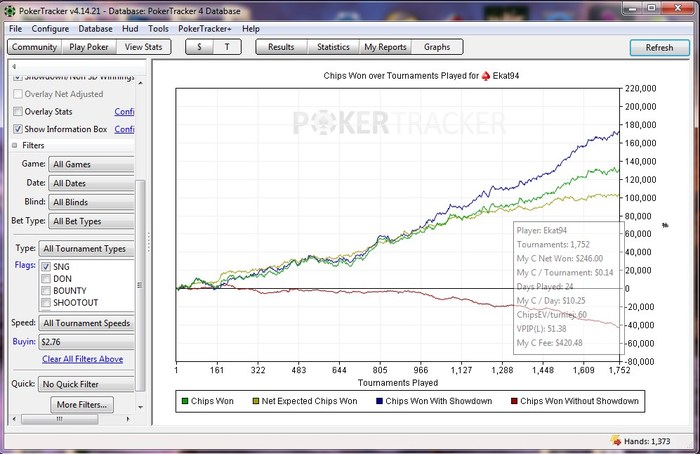Viewport: 700px width, 454px height.
Task: Open the Configure menu
Action: click(50, 29)
